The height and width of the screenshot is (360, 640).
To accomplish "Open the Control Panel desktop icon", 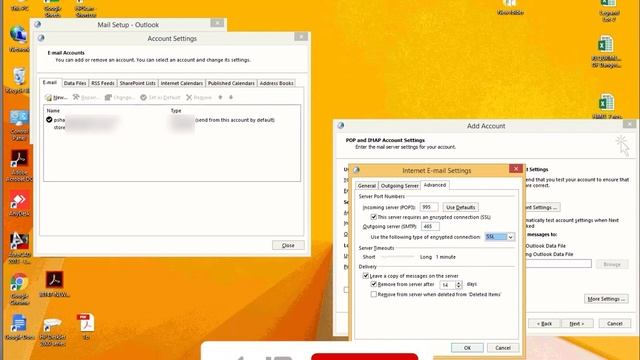I will click(x=19, y=125).
